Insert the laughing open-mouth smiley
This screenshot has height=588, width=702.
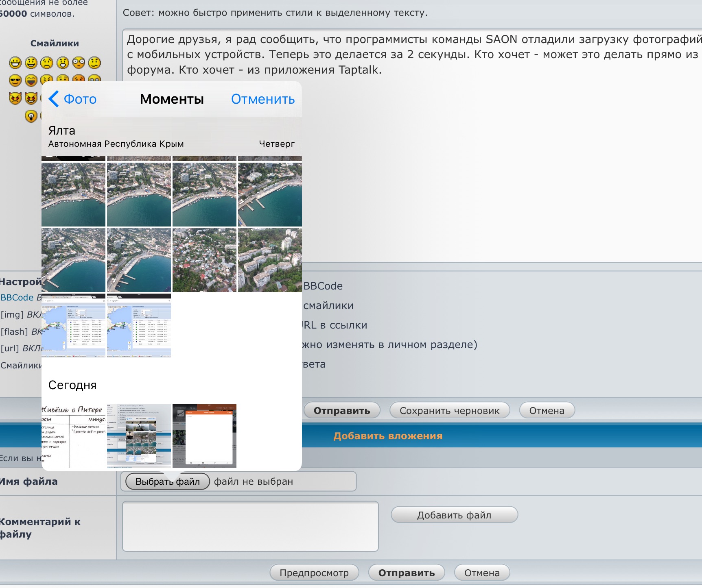coord(31,81)
